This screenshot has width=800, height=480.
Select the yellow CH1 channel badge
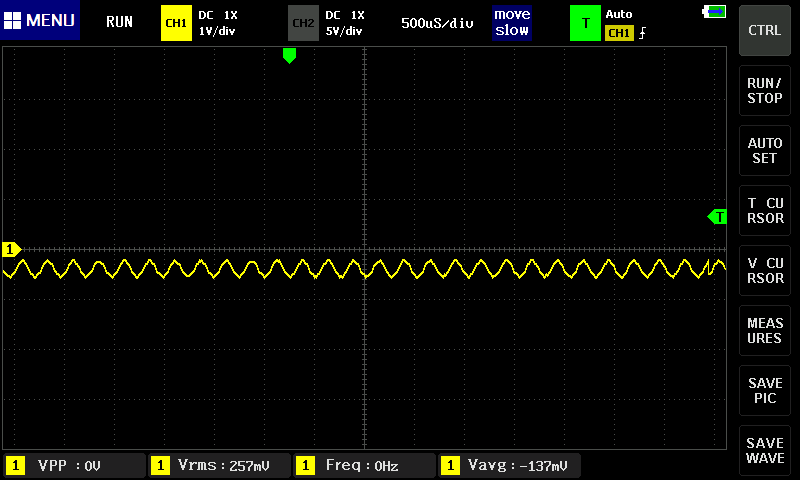click(176, 23)
